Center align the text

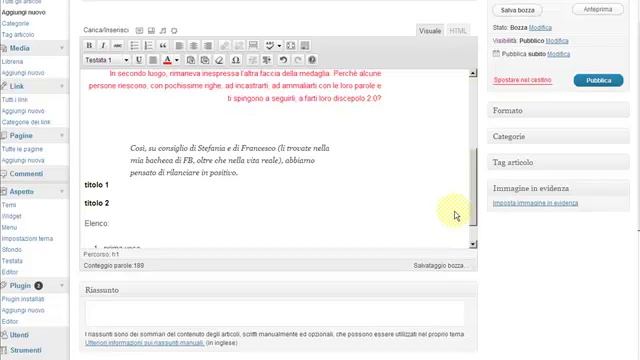(x=193, y=45)
